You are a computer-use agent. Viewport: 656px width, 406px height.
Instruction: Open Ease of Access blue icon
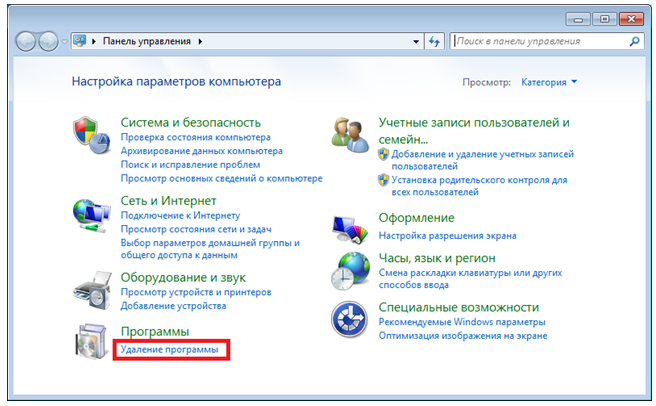[x=349, y=320]
